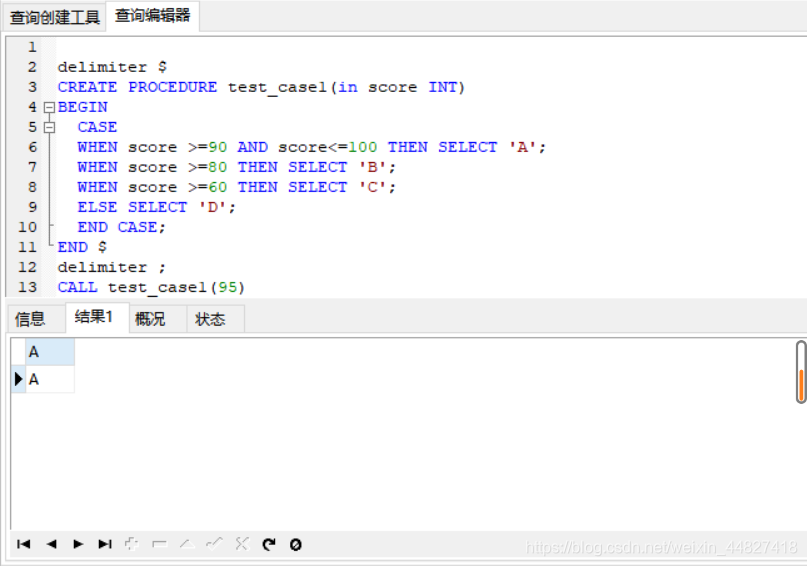Click the WHEN score >=80 line
The width and height of the screenshot is (807, 566).
(237, 167)
